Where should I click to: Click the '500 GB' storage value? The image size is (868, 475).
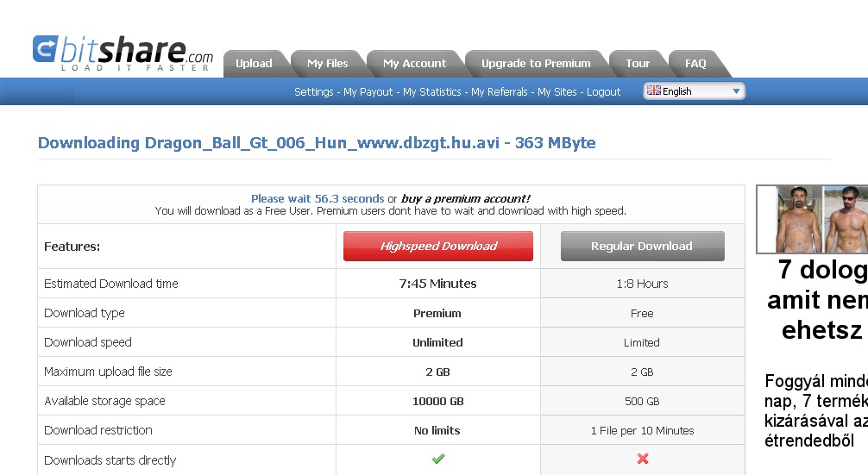(642, 402)
